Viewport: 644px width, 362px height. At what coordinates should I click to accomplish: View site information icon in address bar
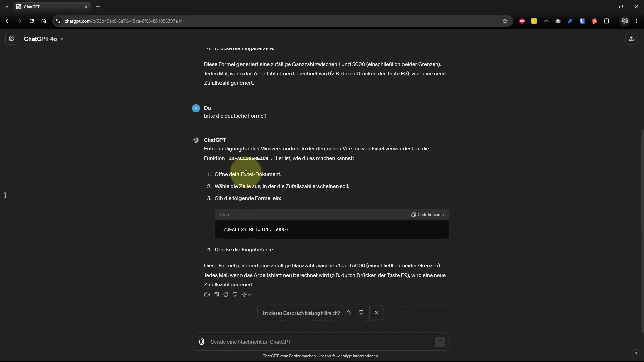point(58,21)
